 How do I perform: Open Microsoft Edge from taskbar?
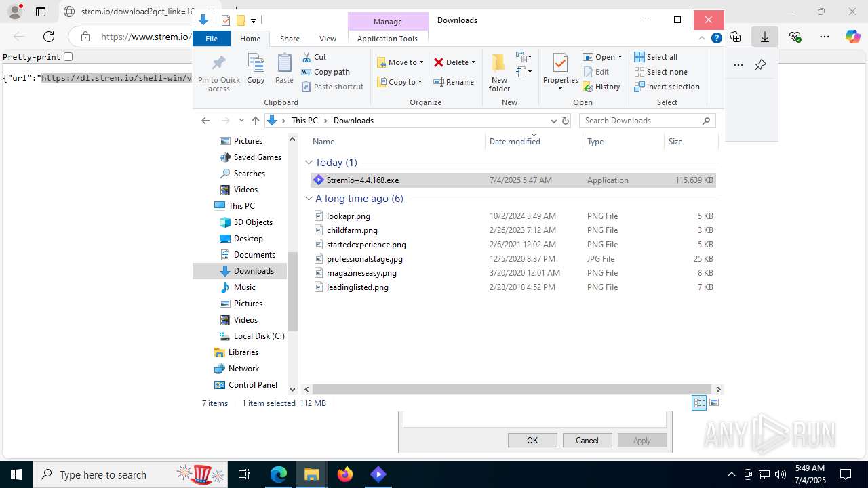pos(279,474)
